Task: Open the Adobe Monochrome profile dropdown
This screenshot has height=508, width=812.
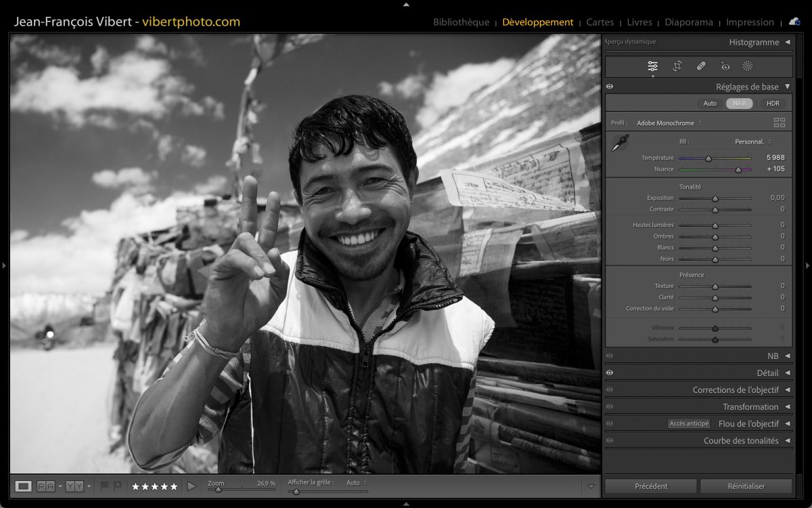Action: [x=669, y=123]
